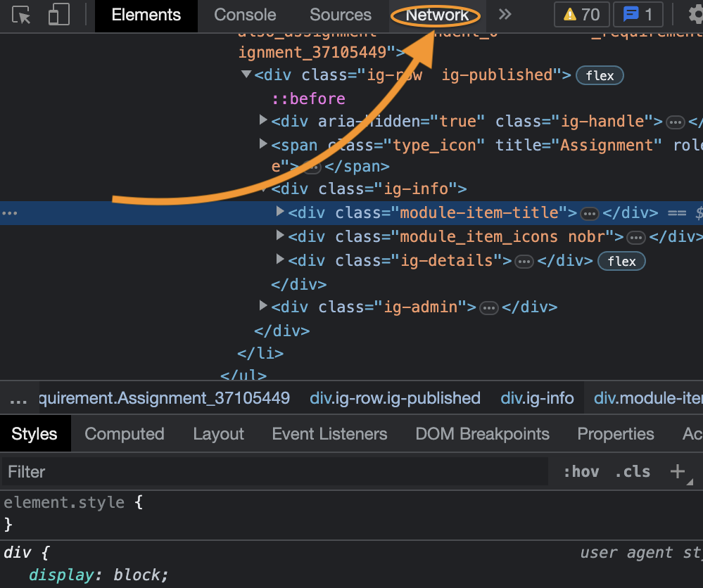Select the closing </li> tag row

click(260, 353)
